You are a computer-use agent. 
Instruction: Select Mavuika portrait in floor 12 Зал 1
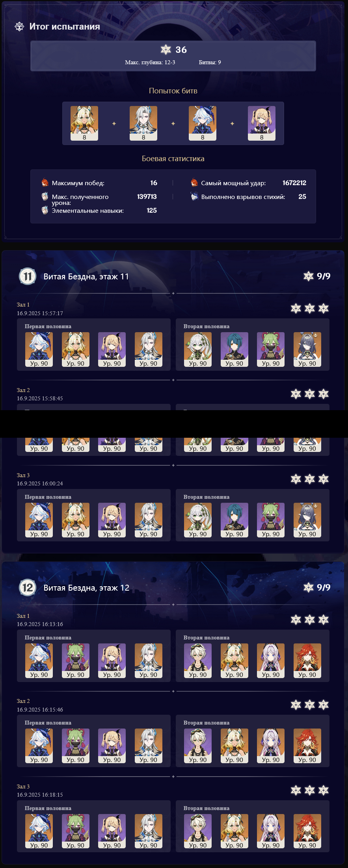pyautogui.click(x=307, y=661)
